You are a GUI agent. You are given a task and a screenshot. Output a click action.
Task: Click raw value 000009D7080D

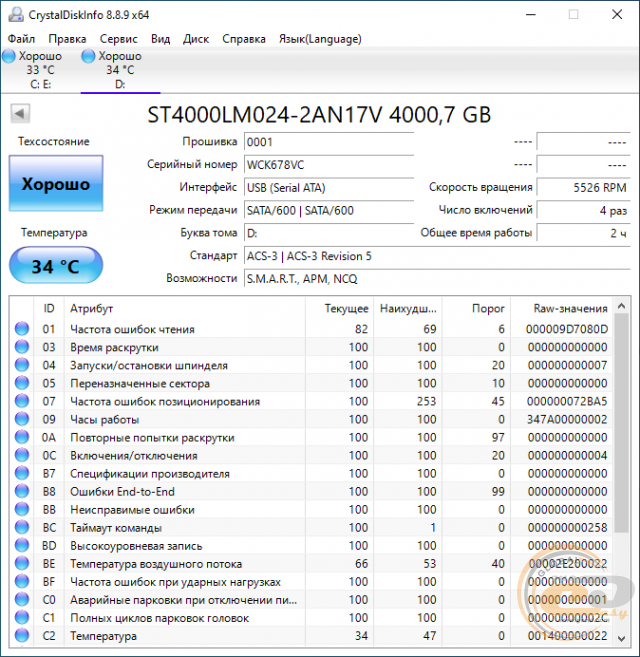(x=567, y=329)
